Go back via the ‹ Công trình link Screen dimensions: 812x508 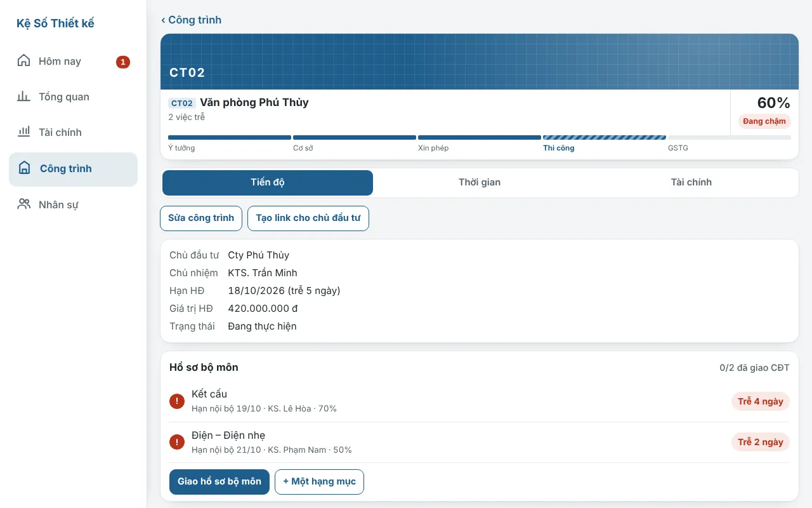(x=192, y=20)
